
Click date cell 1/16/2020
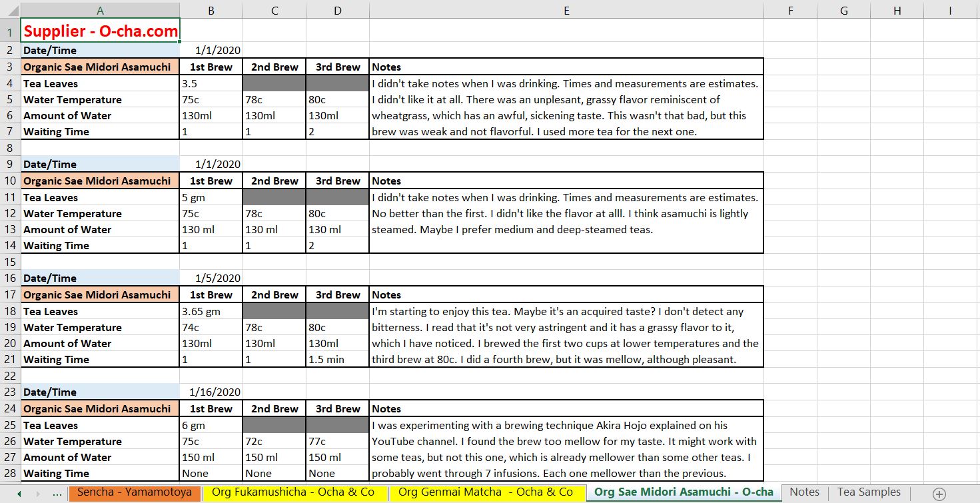coord(211,392)
